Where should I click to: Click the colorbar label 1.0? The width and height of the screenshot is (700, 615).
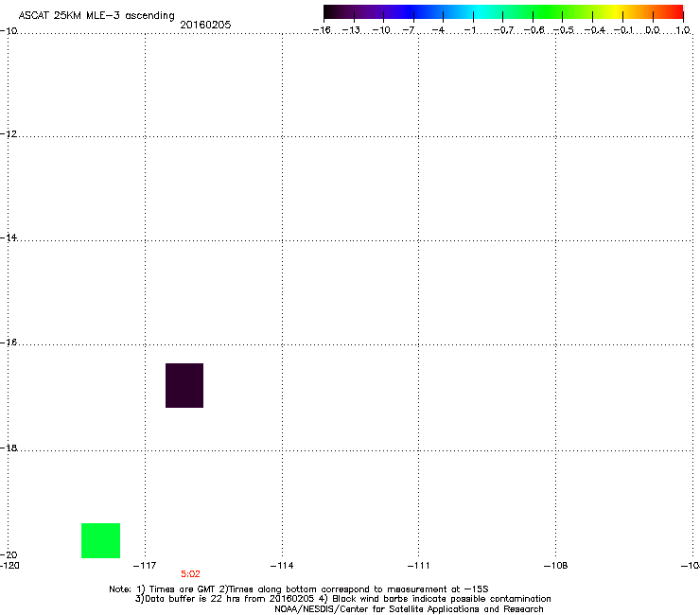(x=683, y=30)
